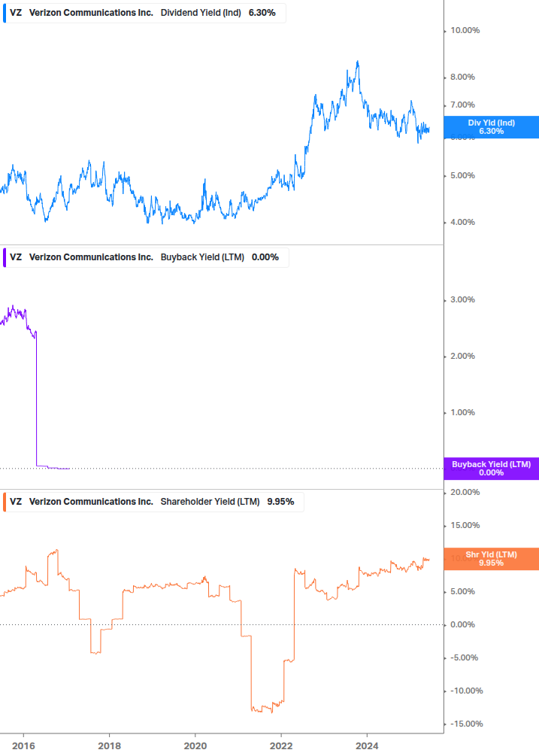Click the orange Shr Yld (LTM) 9.95% axis tag

pyautogui.click(x=492, y=559)
